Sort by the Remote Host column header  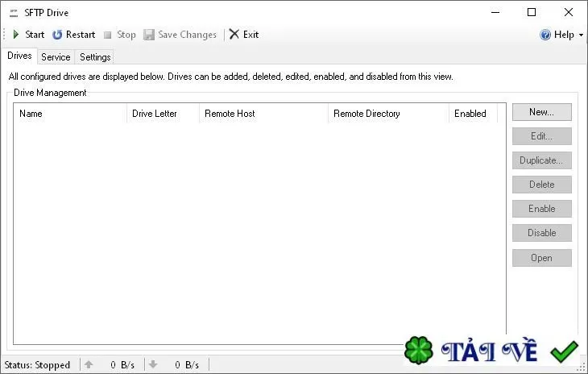click(263, 114)
